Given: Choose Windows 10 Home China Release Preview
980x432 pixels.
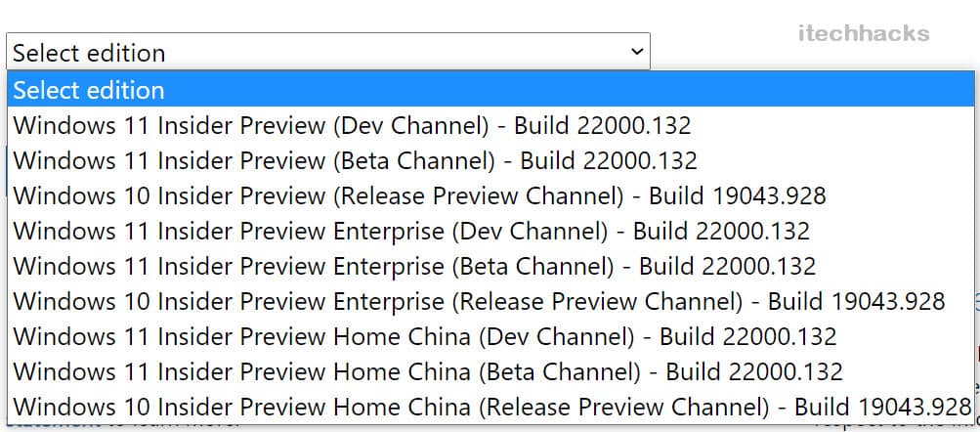Looking at the screenshot, I should [491, 407].
